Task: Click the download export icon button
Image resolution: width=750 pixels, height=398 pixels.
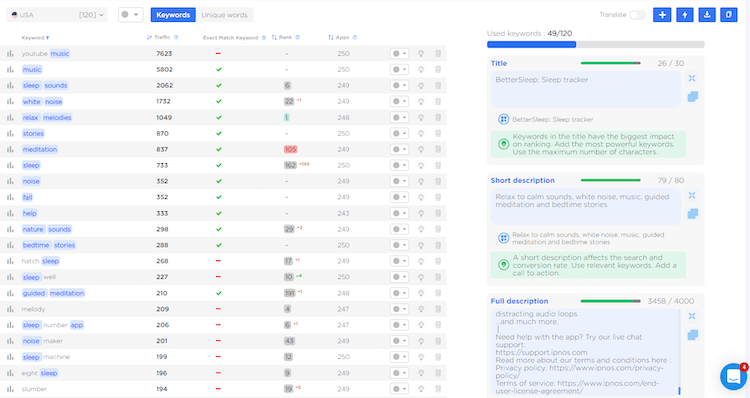Action: coord(706,15)
